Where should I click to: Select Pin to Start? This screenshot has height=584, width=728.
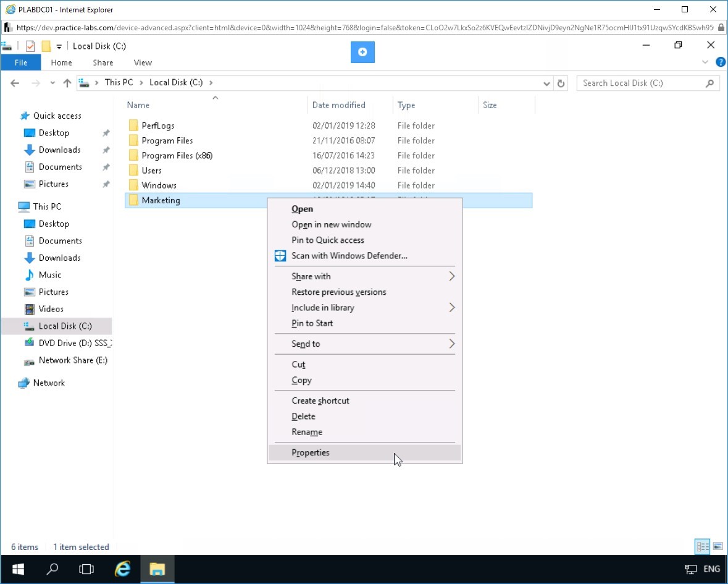364,323
